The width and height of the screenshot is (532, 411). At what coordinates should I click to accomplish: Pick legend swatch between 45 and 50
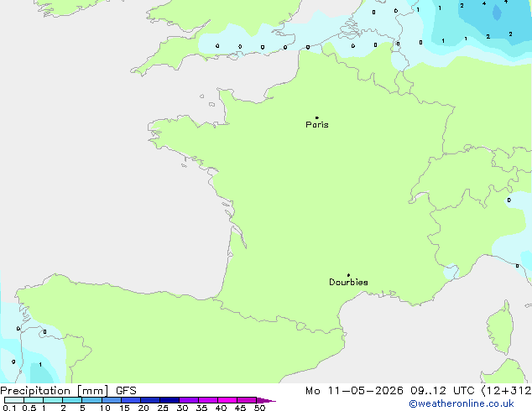(247, 400)
